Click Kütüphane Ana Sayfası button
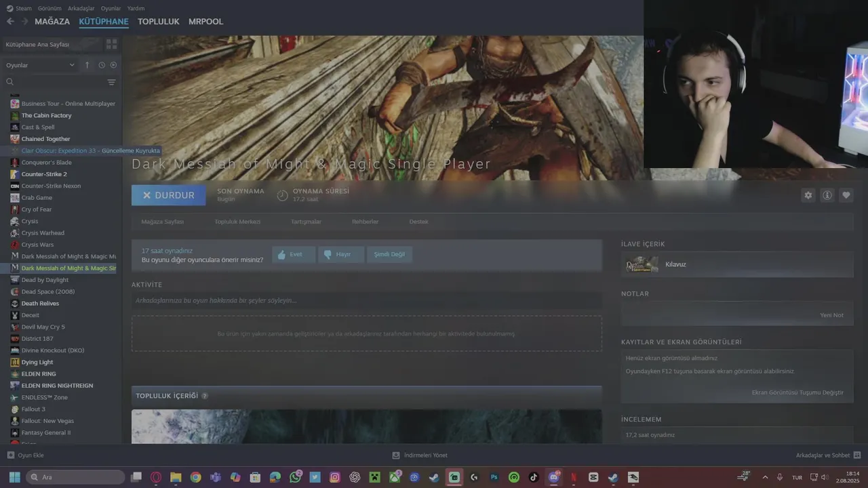This screenshot has width=868, height=488. 53,44
